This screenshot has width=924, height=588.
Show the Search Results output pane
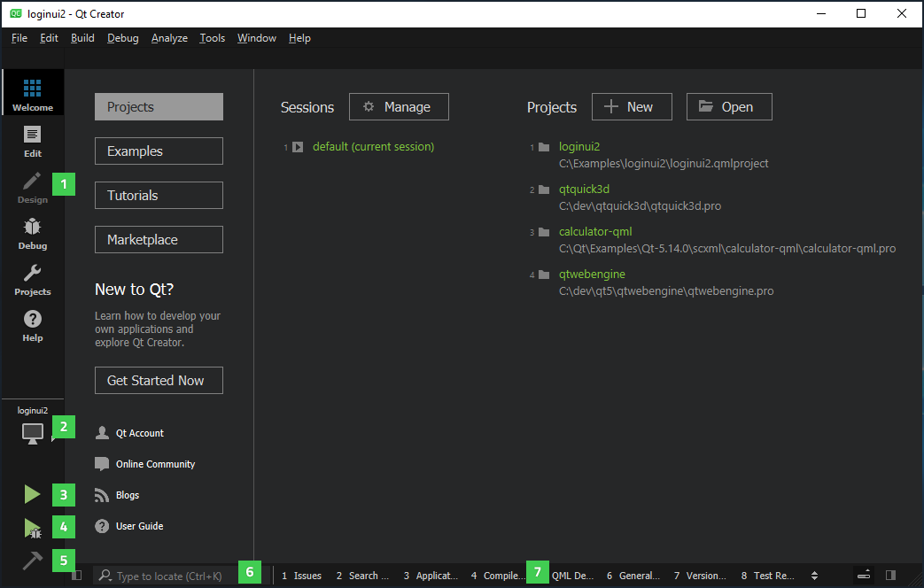[x=362, y=576]
